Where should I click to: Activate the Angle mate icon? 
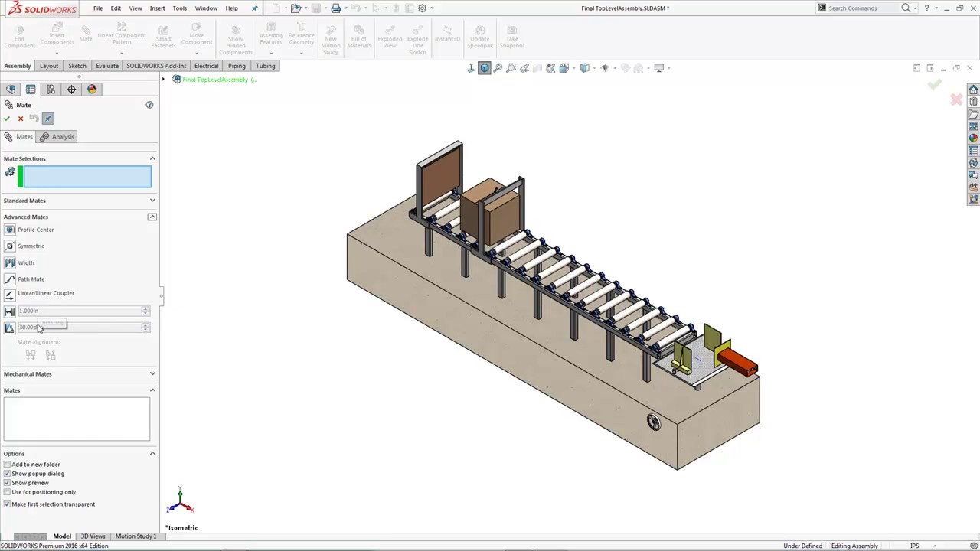click(9, 328)
